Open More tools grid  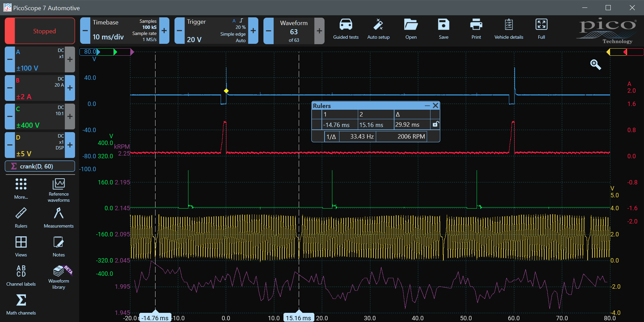(21, 189)
